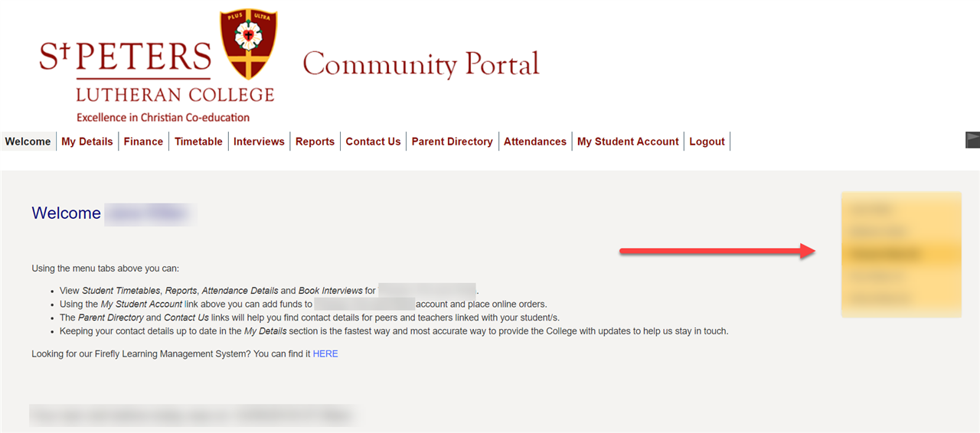
Task: View the Reports tab
Action: point(315,142)
